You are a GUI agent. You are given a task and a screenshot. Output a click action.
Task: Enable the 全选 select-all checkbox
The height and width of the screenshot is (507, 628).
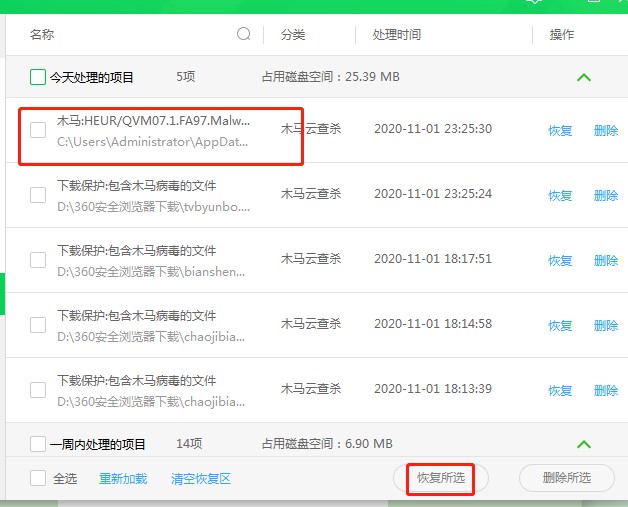(38, 478)
